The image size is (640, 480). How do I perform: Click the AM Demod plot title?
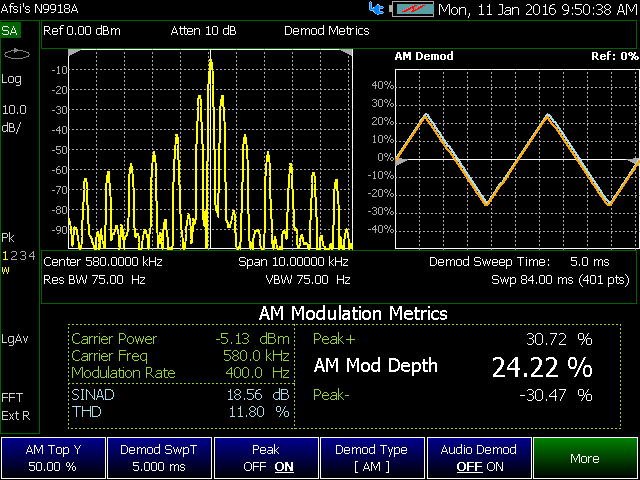coord(424,56)
